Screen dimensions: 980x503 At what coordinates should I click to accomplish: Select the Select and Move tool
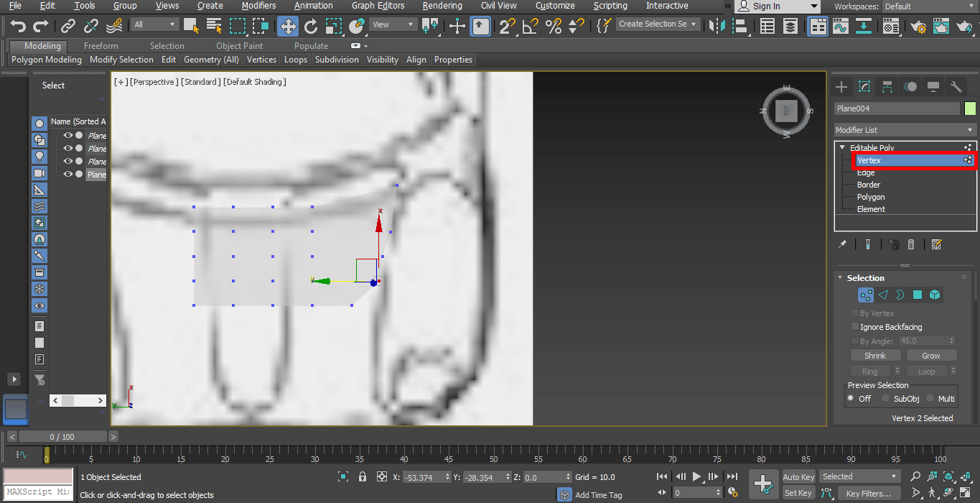click(x=287, y=26)
